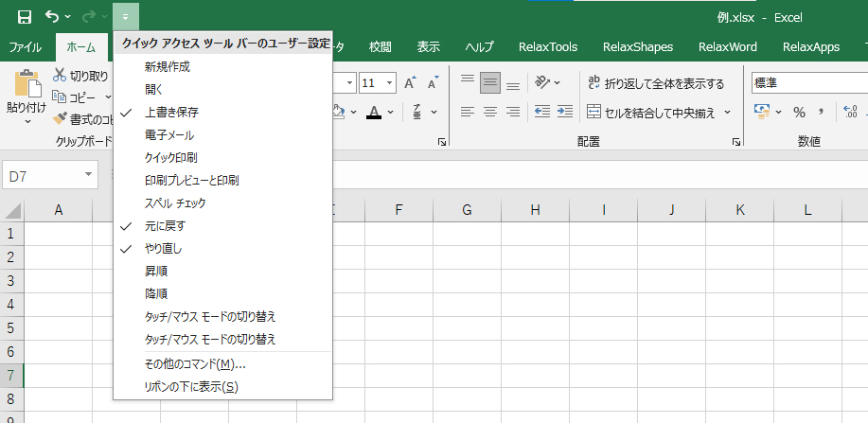The width and height of the screenshot is (868, 423).
Task: Click the increase decimal icon
Action: [850, 113]
